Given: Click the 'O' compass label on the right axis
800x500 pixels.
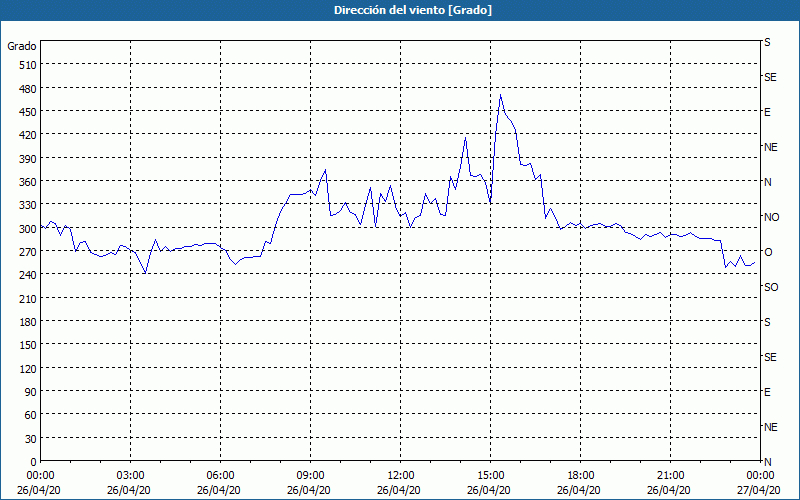Looking at the screenshot, I should pos(768,252).
